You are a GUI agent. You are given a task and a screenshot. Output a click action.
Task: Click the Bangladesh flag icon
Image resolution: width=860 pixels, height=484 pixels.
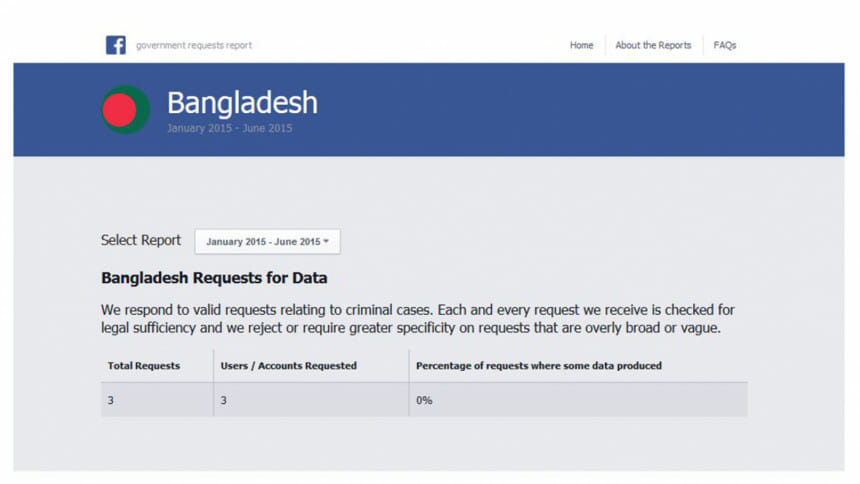[125, 109]
